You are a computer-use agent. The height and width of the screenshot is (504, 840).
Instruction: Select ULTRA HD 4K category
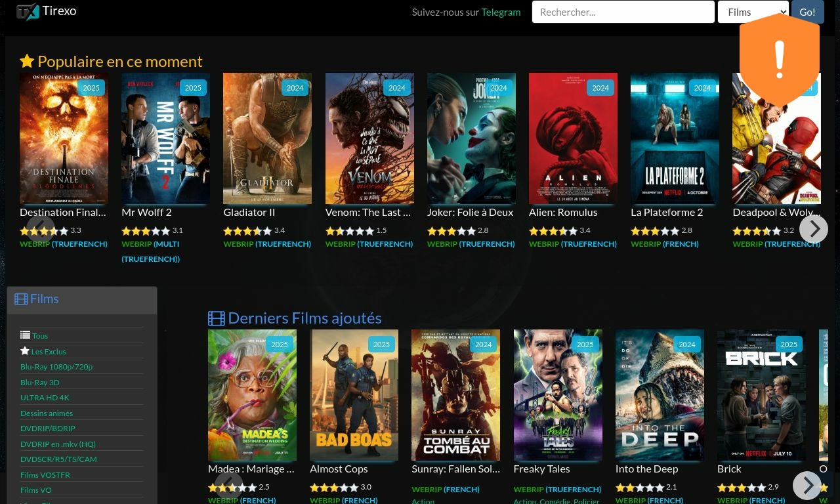pos(45,397)
